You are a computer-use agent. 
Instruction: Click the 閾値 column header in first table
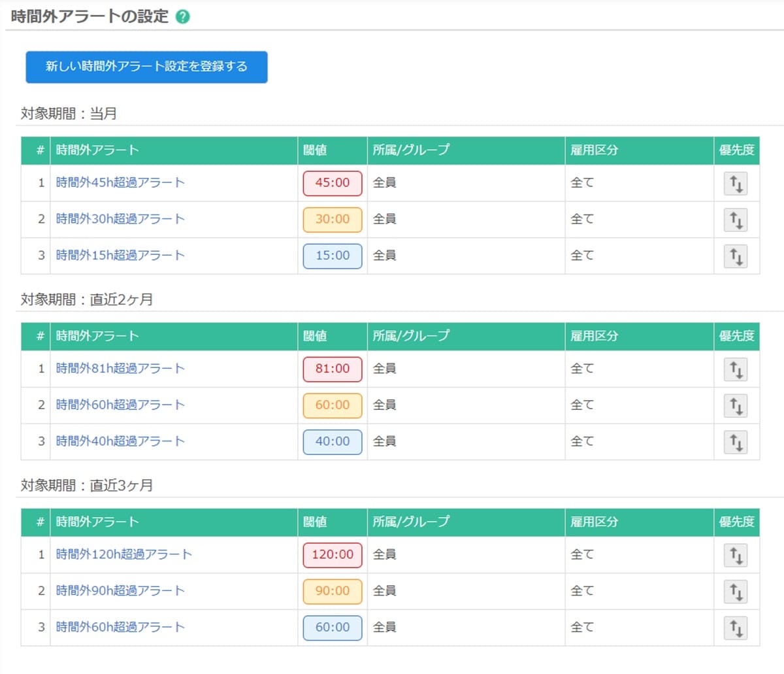click(316, 150)
